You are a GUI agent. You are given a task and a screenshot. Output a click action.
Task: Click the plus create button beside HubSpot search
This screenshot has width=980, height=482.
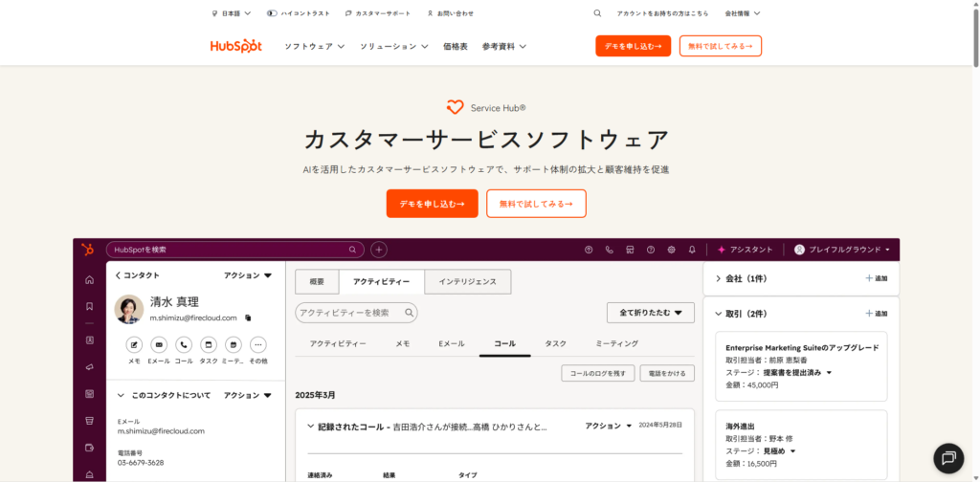pos(379,250)
